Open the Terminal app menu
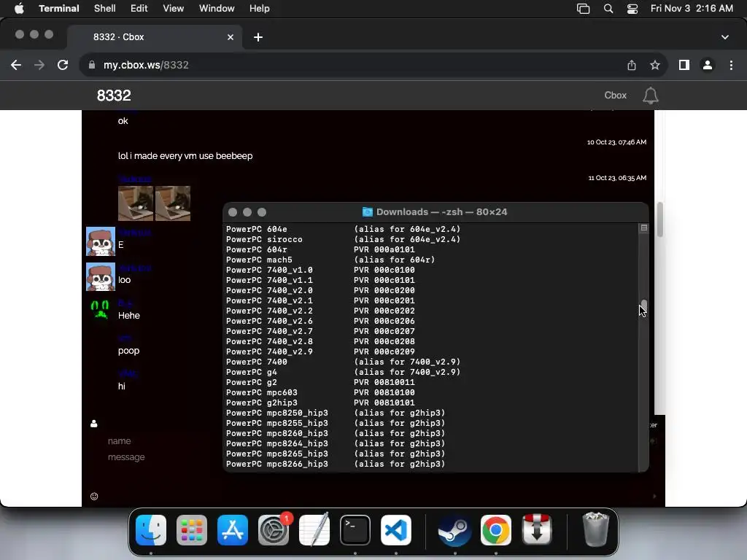This screenshot has height=560, width=747. tap(58, 9)
